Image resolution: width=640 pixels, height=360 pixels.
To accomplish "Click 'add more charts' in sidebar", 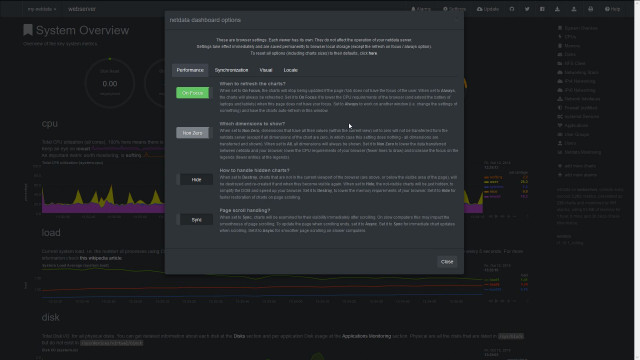I will [577, 166].
